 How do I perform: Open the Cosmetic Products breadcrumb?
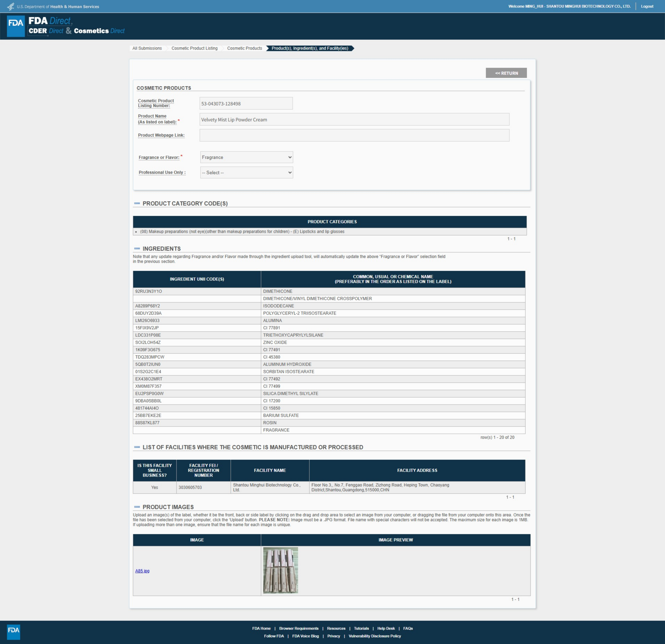[244, 48]
